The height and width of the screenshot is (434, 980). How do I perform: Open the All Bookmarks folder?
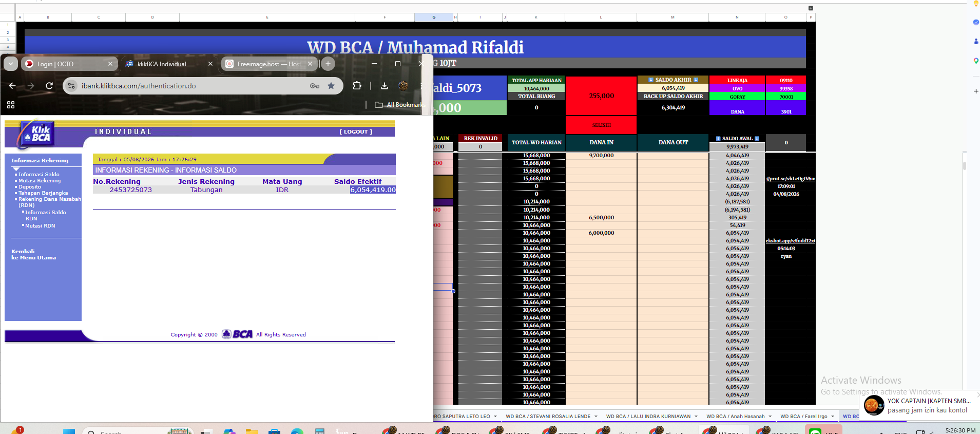pos(400,105)
